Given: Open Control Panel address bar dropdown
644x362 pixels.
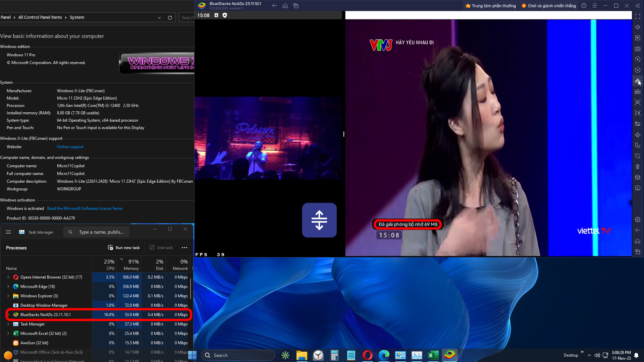Looking at the screenshot, I should click(x=159, y=17).
